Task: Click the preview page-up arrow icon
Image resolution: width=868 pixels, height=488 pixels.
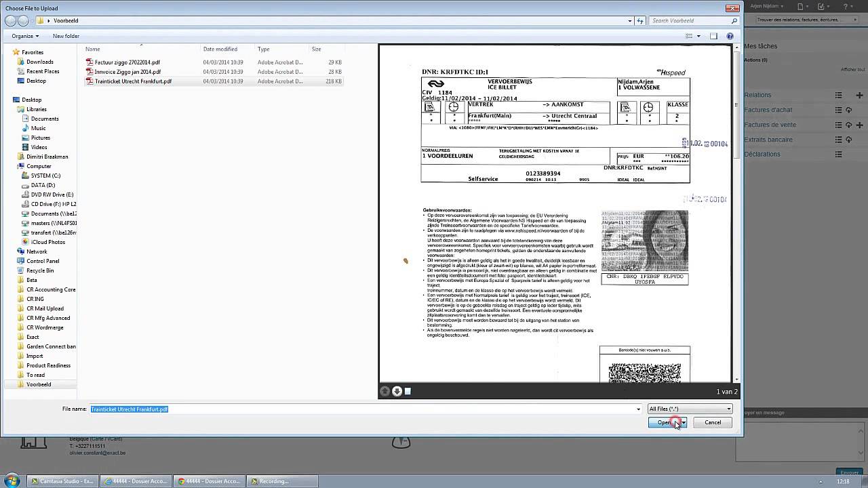Action: tap(385, 391)
